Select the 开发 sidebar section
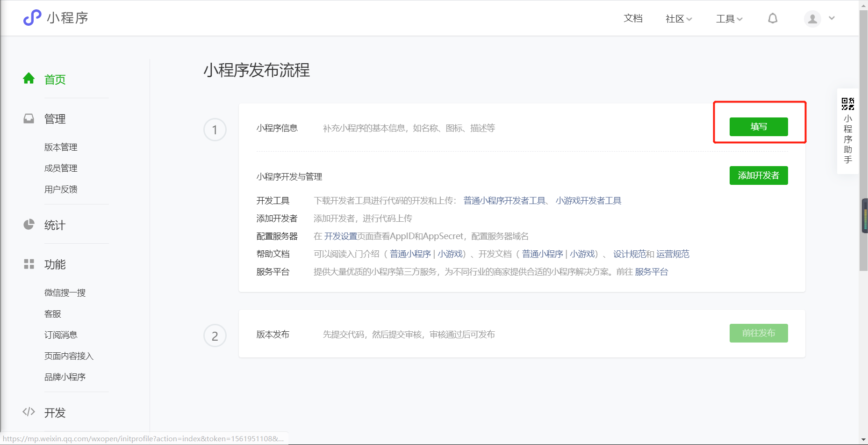 55,413
